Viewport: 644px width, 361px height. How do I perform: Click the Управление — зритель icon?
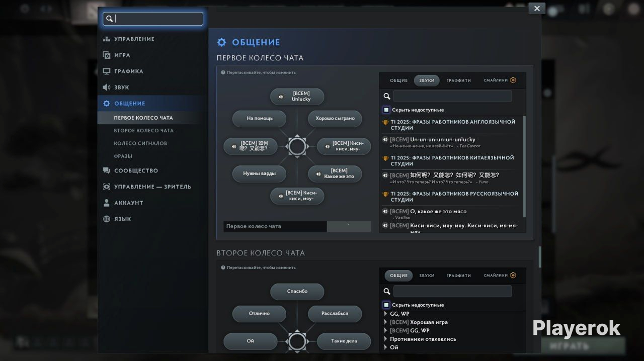[x=107, y=187]
